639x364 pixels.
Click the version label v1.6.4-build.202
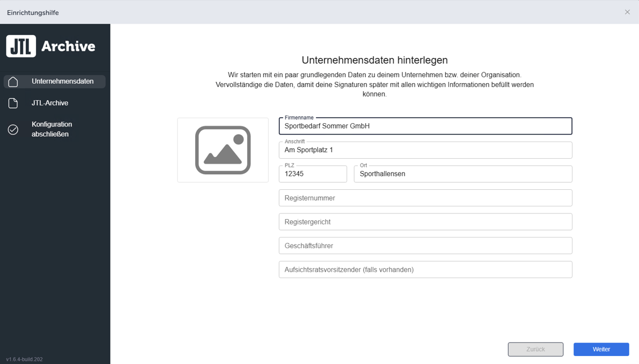tap(25, 359)
